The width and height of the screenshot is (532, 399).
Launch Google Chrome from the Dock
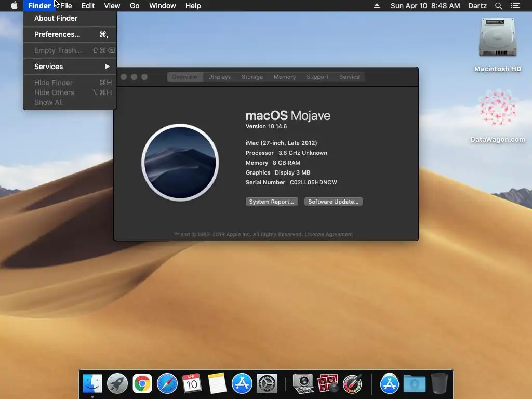[142, 384]
